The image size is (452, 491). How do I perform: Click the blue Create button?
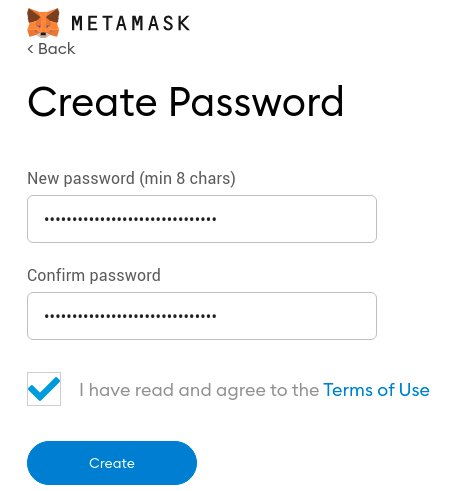[x=112, y=463]
